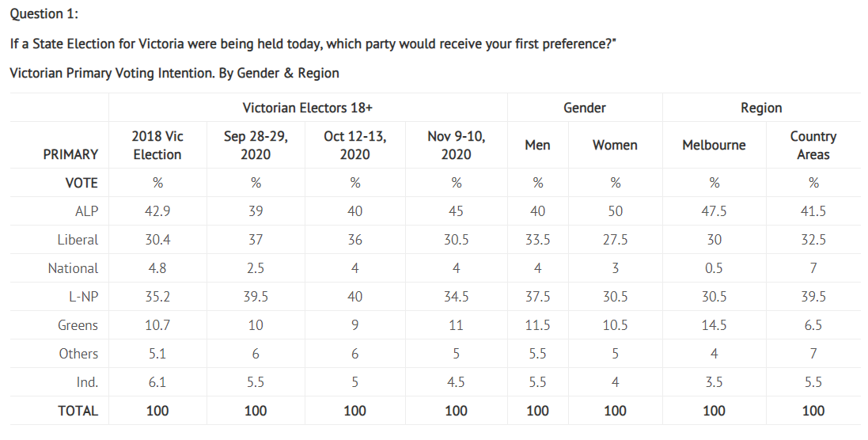Screen dimensions: 868x440
Task: Click the '2018 Vic Election' column header
Action: pos(157,146)
